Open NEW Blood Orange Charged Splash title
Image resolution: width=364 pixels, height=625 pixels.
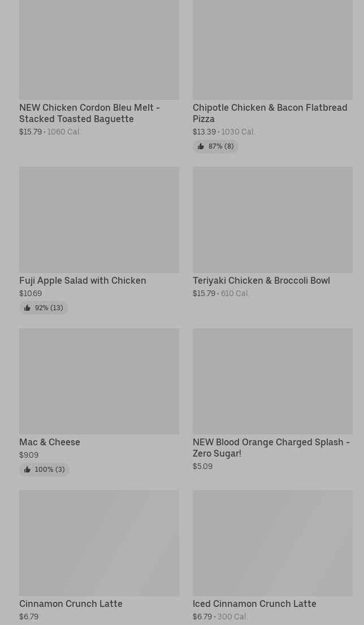(x=271, y=448)
